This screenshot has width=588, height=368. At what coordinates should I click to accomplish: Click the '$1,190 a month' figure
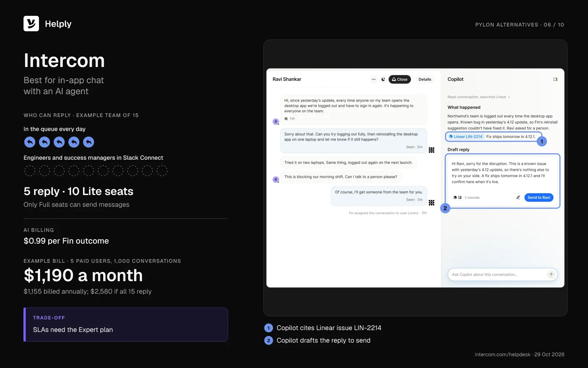click(x=83, y=275)
